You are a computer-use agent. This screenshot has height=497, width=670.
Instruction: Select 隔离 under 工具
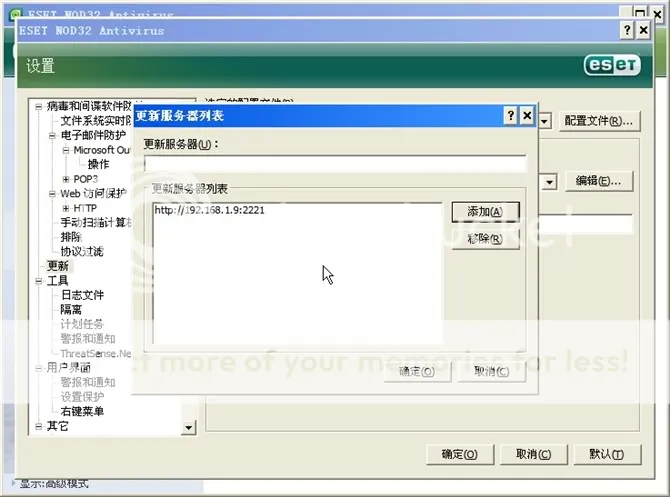tap(71, 309)
